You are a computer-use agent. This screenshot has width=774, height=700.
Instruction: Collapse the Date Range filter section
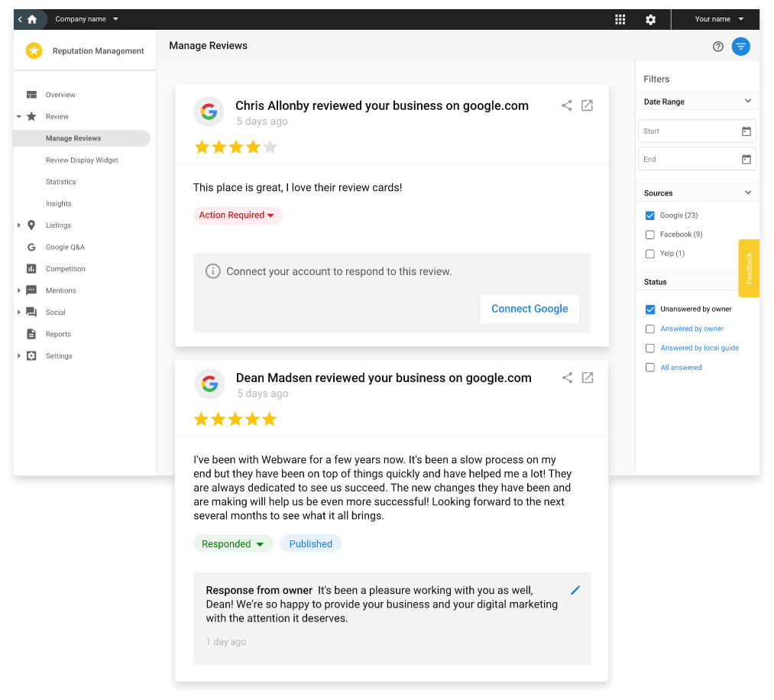747,101
